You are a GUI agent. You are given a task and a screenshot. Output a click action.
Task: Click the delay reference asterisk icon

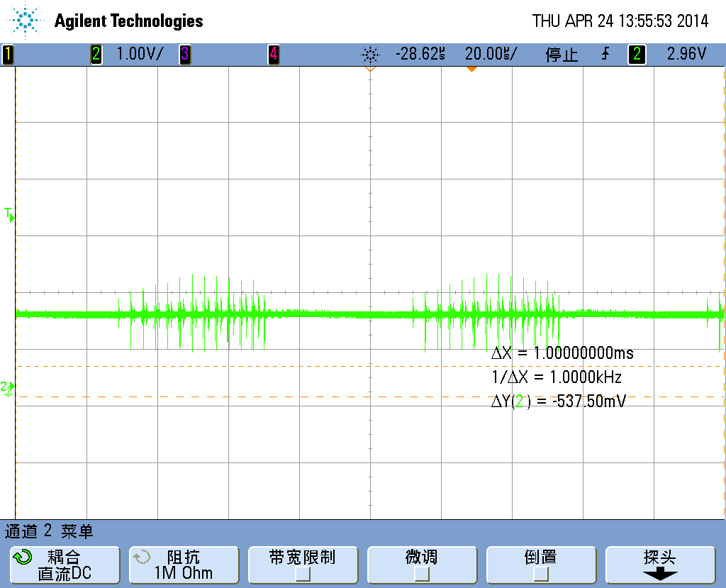coord(370,55)
